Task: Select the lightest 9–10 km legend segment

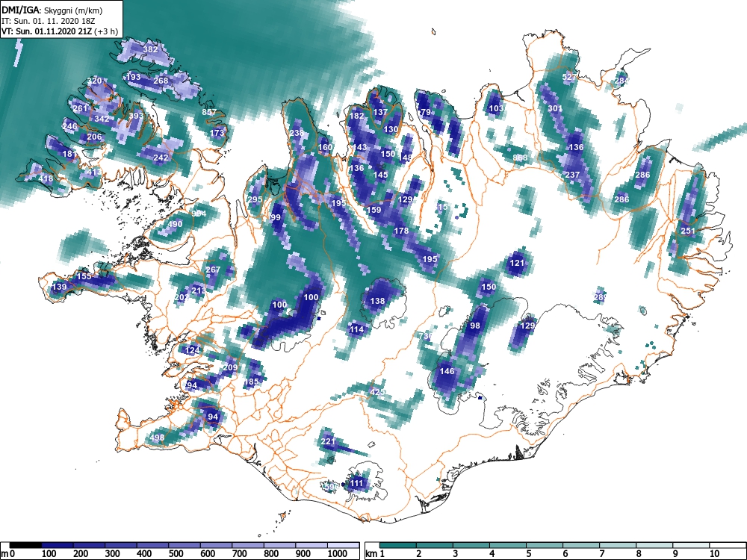Action: pyautogui.click(x=691, y=544)
